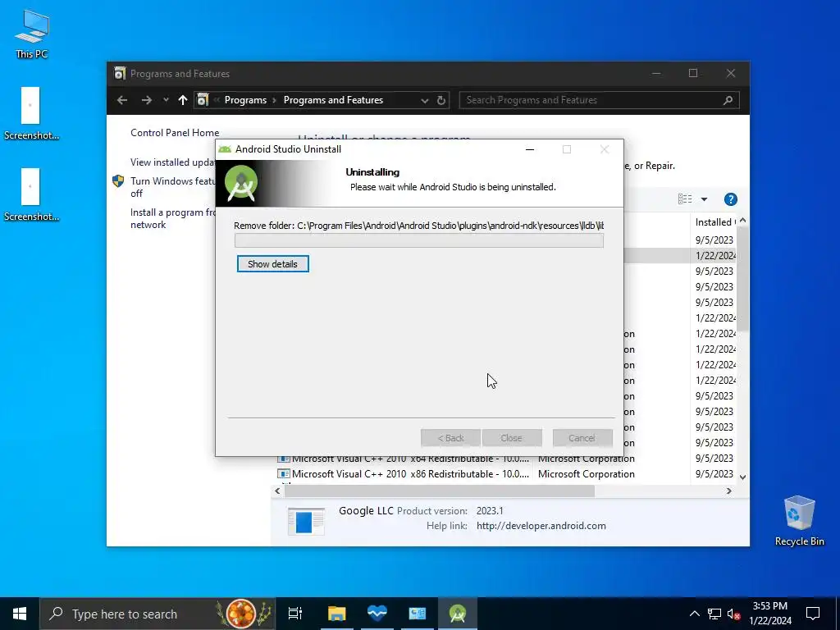
Task: Open Task View from the taskbar
Action: tap(295, 614)
